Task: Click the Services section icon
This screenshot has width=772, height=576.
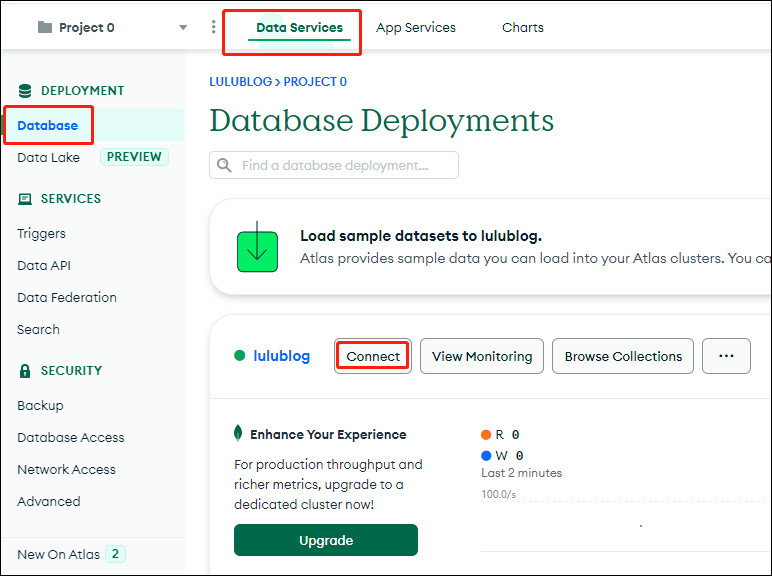Action: click(25, 199)
